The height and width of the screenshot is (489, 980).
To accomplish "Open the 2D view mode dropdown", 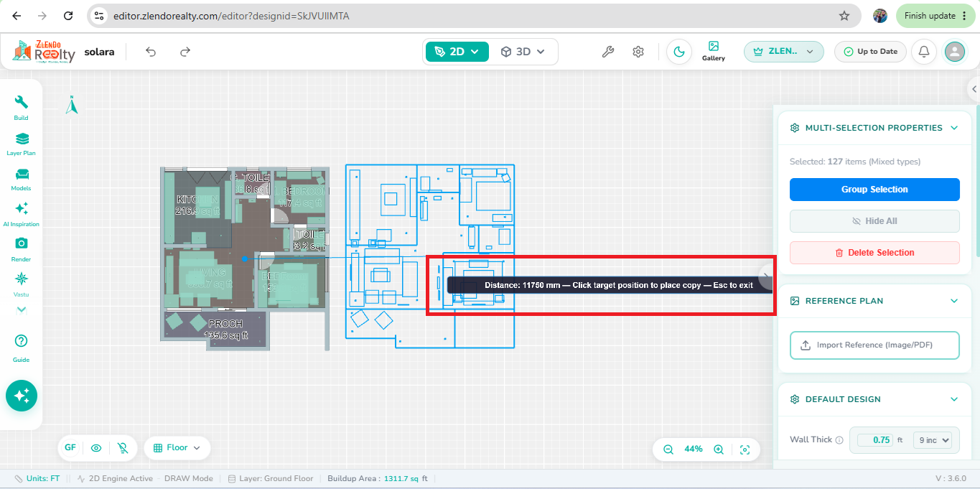I will tap(457, 52).
